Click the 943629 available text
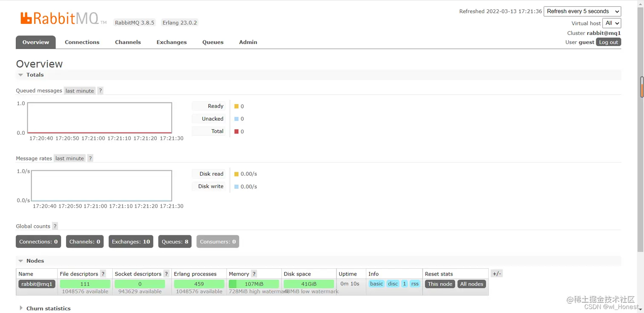The height and width of the screenshot is (313, 644). click(140, 292)
